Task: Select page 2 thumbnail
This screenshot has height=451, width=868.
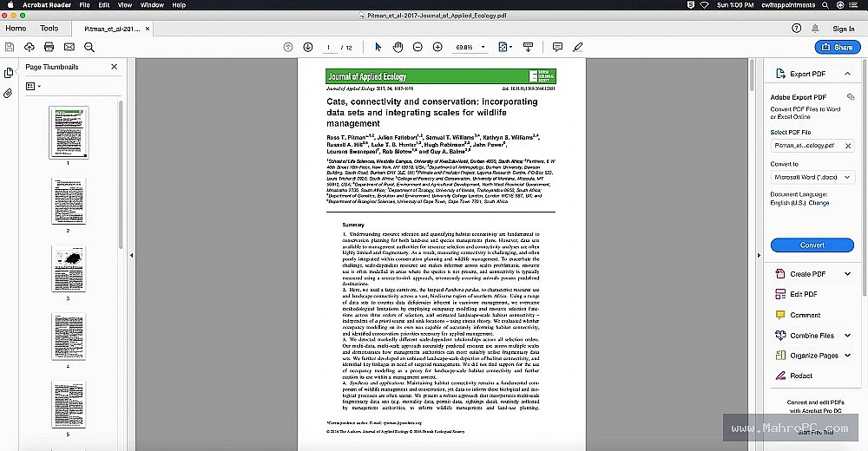Action: click(68, 201)
